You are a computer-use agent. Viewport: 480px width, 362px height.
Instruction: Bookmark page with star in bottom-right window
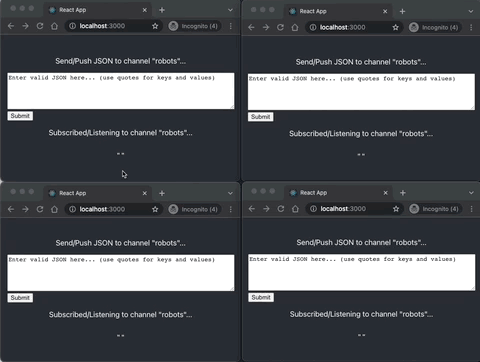(x=396, y=209)
